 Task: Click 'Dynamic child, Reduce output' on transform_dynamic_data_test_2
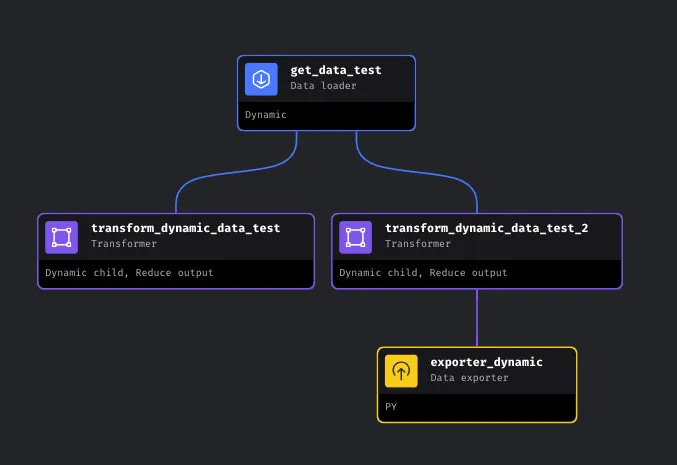pyautogui.click(x=423, y=273)
